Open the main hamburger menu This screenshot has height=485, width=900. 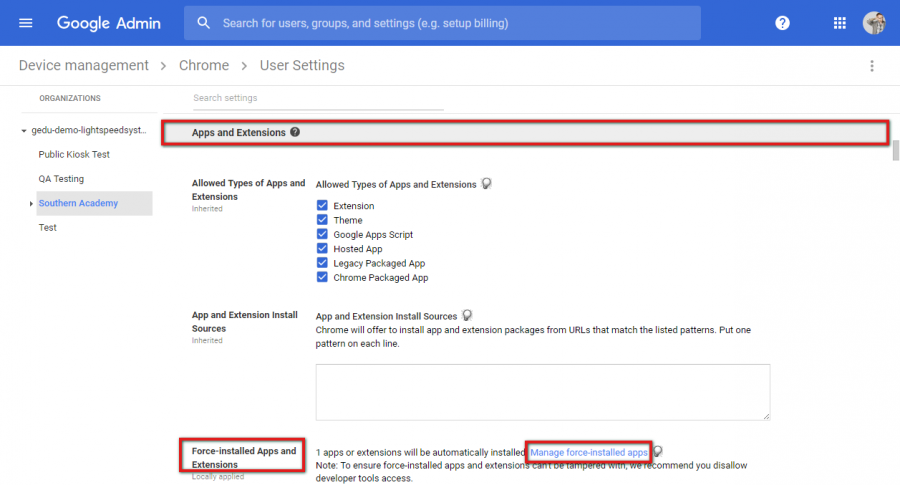pyautogui.click(x=26, y=23)
